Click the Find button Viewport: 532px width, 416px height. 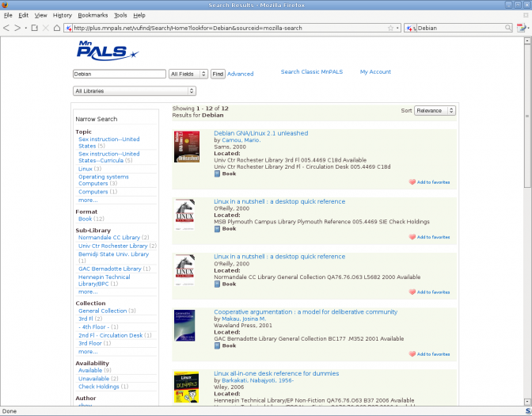[x=218, y=74]
